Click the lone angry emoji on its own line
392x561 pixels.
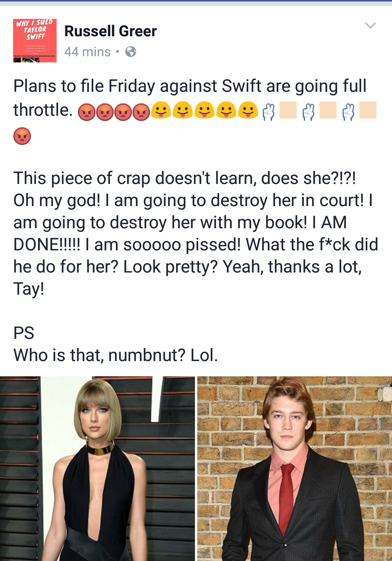pos(22,136)
